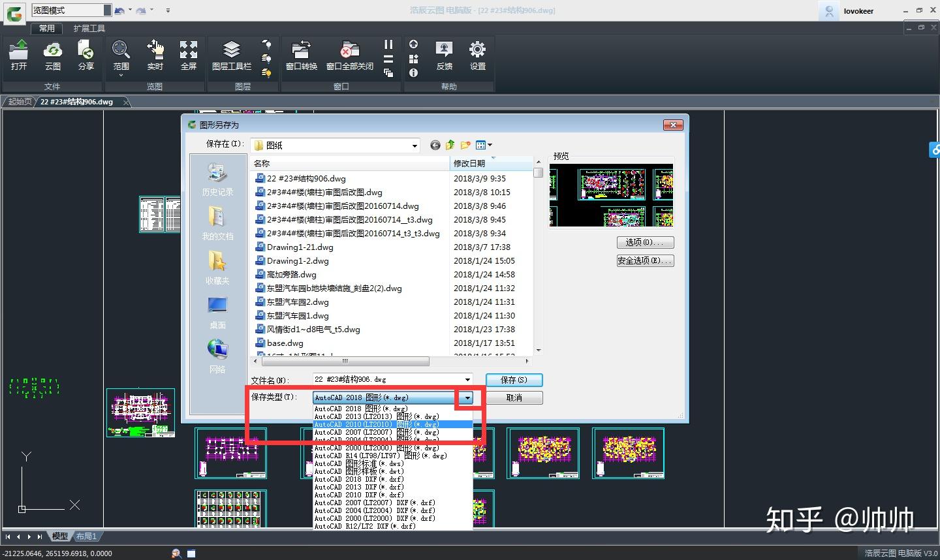Sort files by 修改日期 column header

pyautogui.click(x=492, y=163)
